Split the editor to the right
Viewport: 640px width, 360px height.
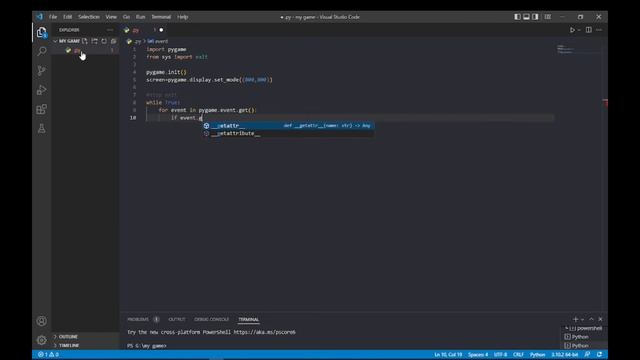589,30
